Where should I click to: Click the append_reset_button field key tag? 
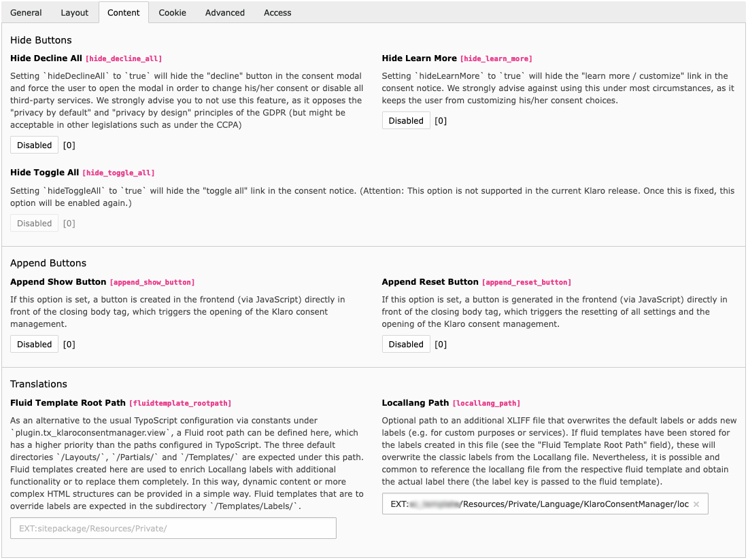[526, 282]
